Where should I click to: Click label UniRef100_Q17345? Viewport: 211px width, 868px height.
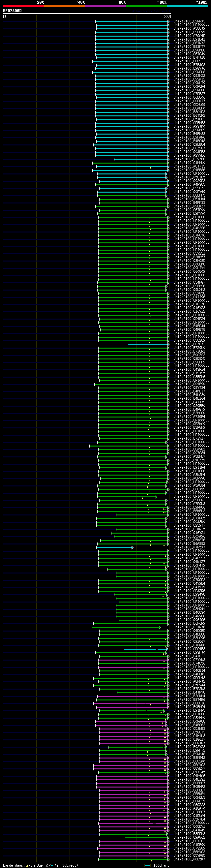coord(190,773)
